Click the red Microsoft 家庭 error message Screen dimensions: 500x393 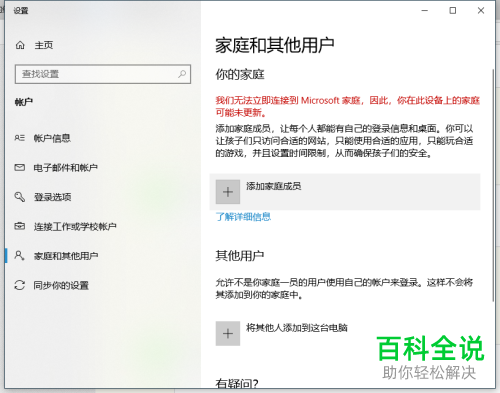pyautogui.click(x=347, y=106)
